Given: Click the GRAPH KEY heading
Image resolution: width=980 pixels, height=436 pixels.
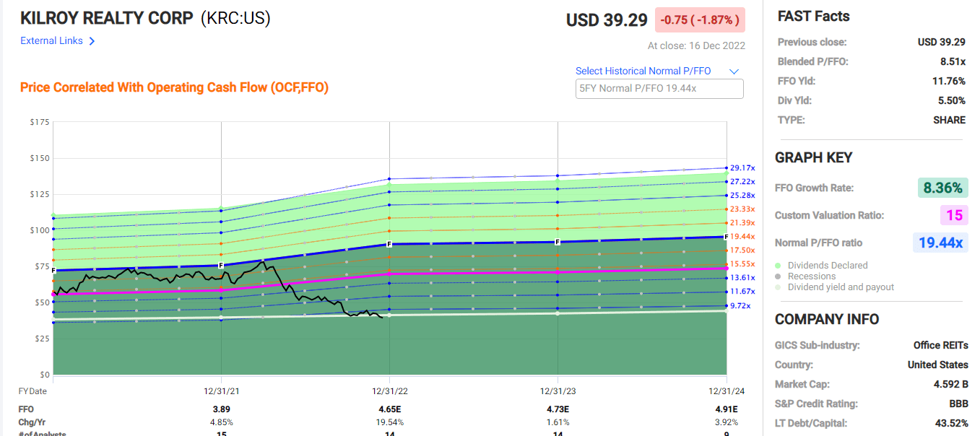Looking at the screenshot, I should click(x=814, y=157).
